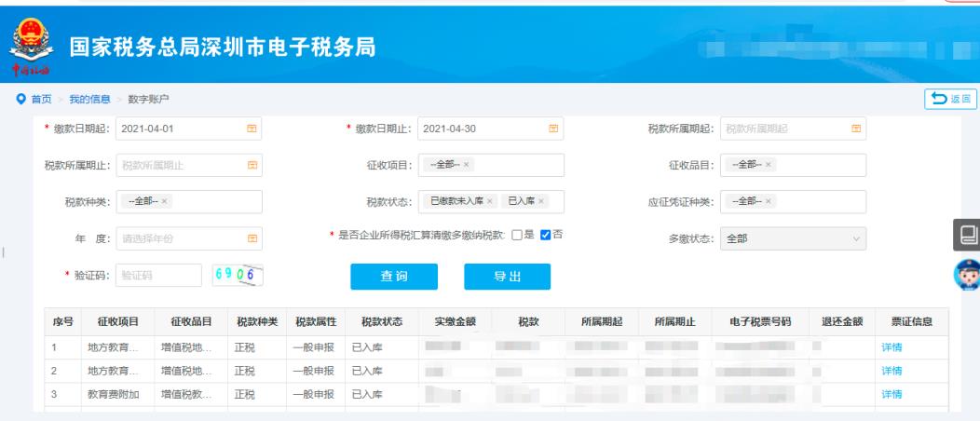
Task: Navigate to 我的信息 breadcrumb item
Action: point(91,99)
